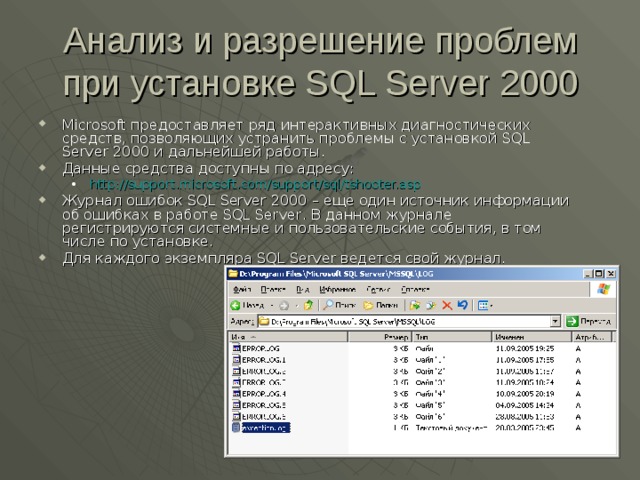
Task: Open the Избранное menu
Action: tap(338, 289)
